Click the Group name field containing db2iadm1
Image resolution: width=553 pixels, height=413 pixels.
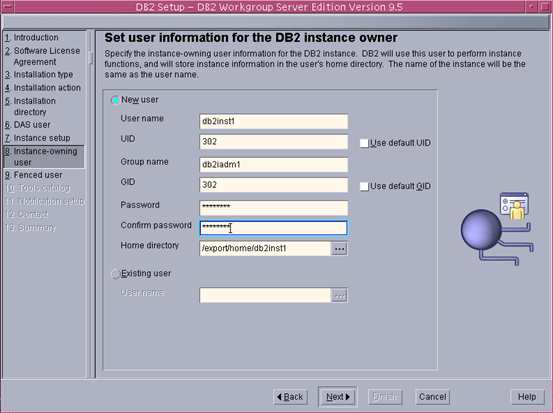tap(274, 165)
